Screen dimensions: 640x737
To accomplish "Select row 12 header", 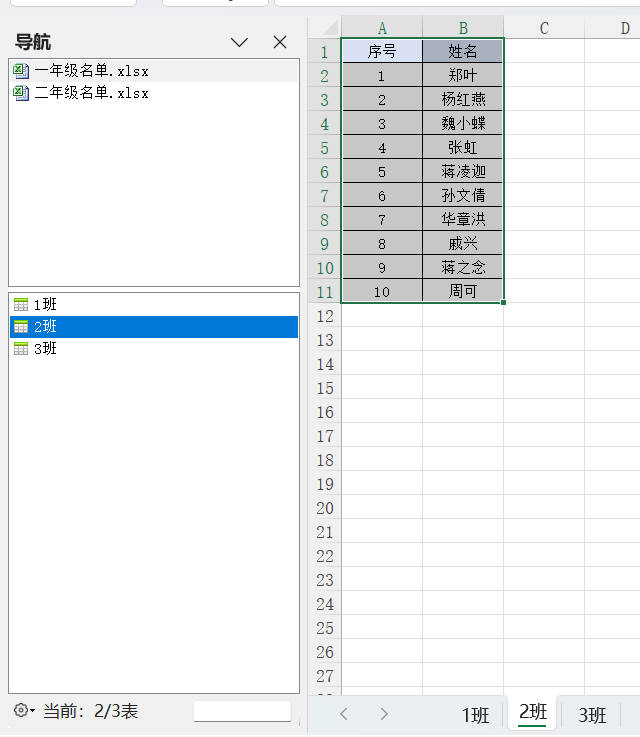I will [325, 316].
